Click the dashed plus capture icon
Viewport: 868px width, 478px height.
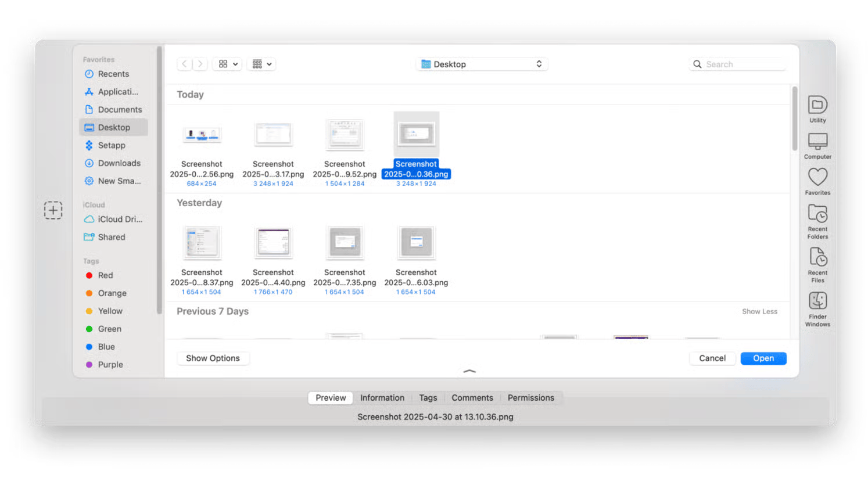coord(53,210)
